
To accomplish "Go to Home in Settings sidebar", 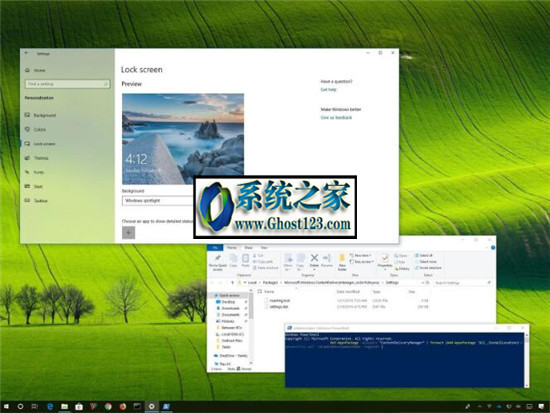I will click(x=35, y=70).
